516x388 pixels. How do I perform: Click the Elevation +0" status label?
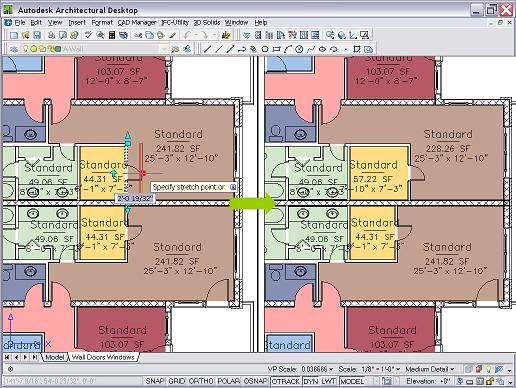[429, 381]
